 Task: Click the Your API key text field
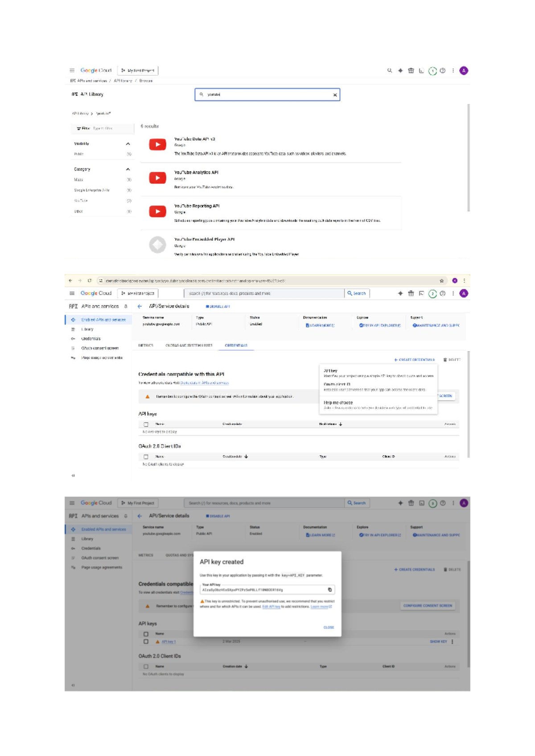pos(267,589)
